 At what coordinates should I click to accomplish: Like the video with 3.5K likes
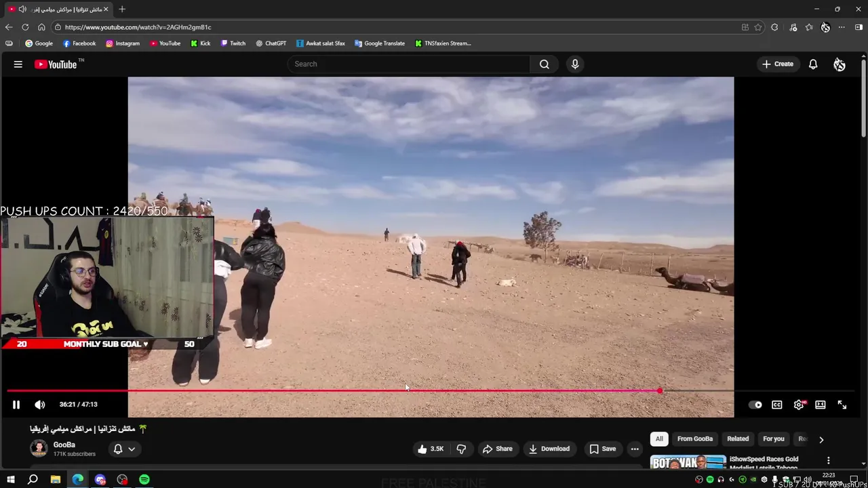coord(431,449)
